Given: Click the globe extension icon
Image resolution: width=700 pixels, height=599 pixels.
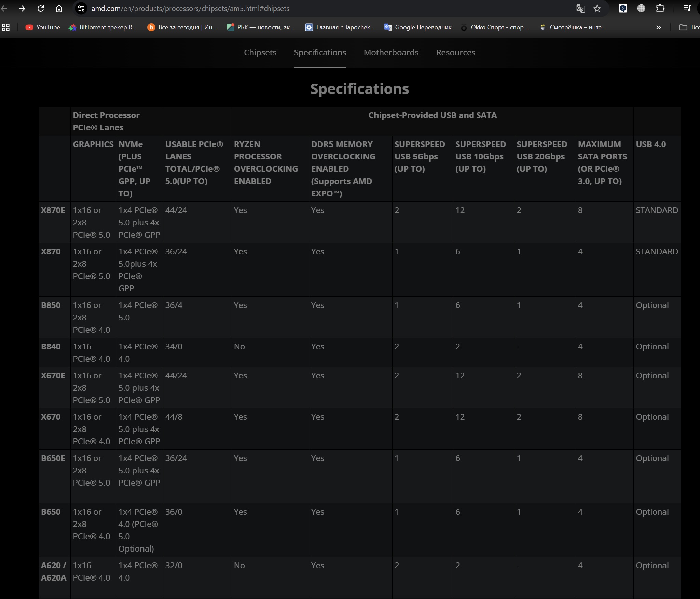Looking at the screenshot, I should coord(641,9).
